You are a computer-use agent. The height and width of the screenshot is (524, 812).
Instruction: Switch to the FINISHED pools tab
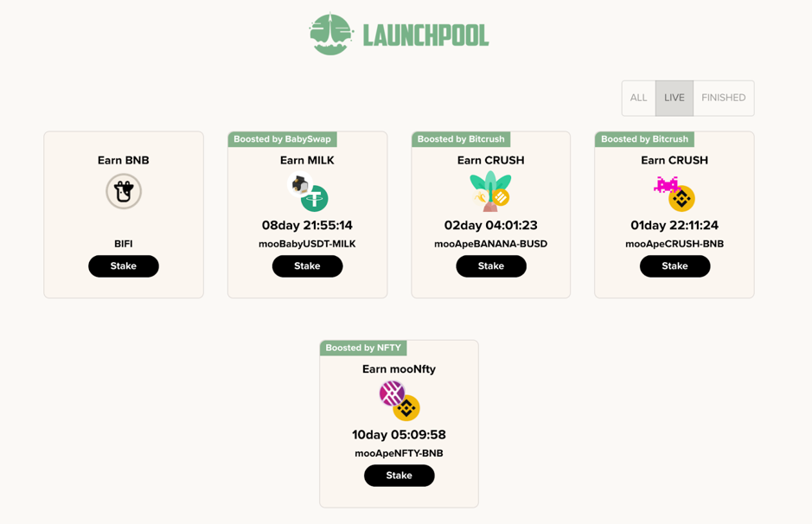click(723, 98)
